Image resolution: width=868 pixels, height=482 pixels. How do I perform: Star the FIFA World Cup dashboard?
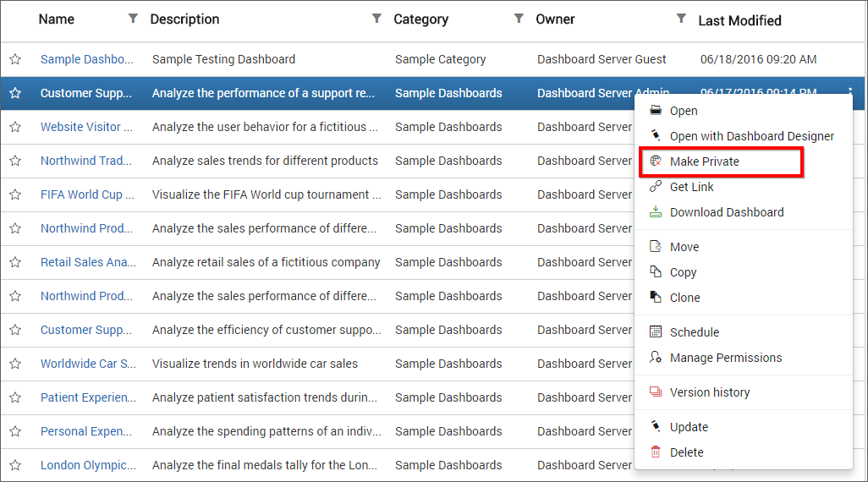(x=15, y=194)
